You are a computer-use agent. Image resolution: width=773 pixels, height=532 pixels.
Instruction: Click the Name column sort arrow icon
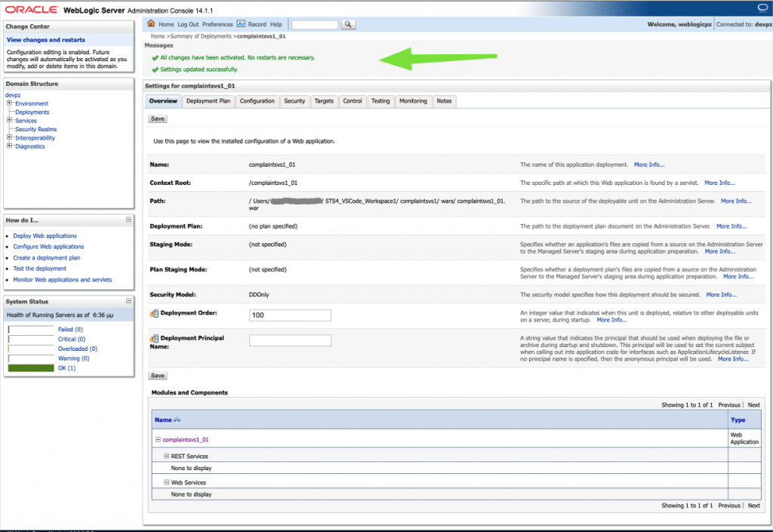(x=177, y=420)
